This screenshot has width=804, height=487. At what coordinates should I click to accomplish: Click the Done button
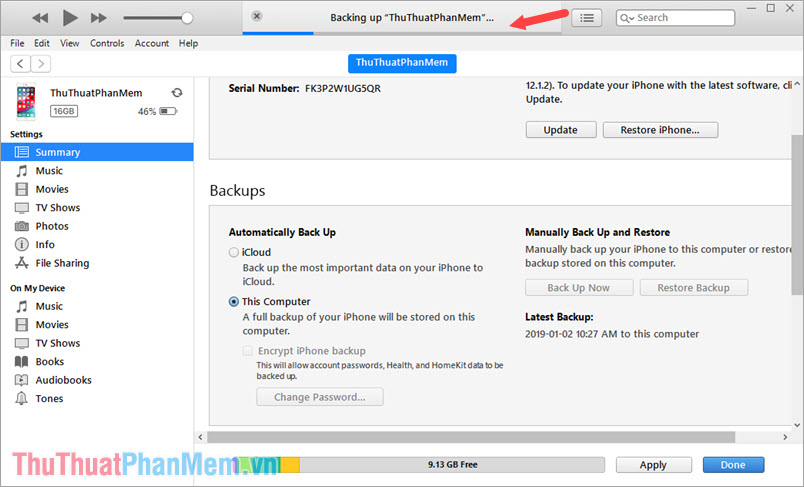tap(733, 465)
